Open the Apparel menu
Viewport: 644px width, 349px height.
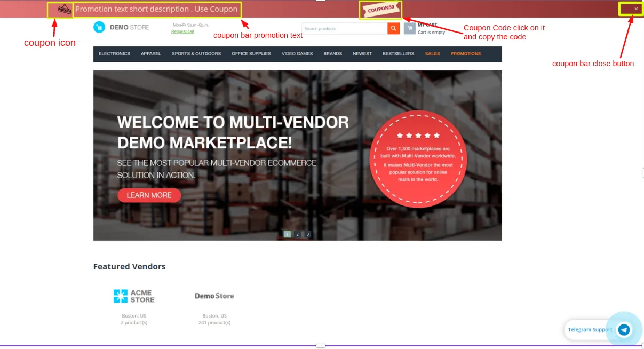(x=151, y=54)
